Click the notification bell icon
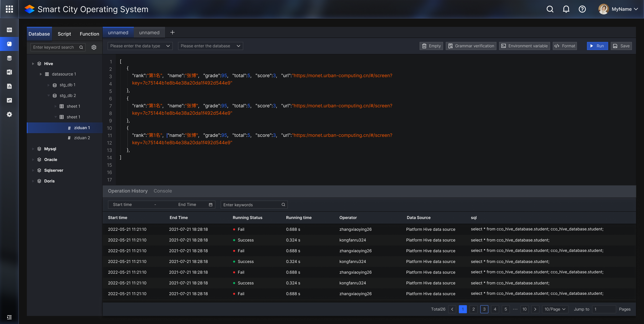The height and width of the screenshot is (324, 644). click(566, 9)
